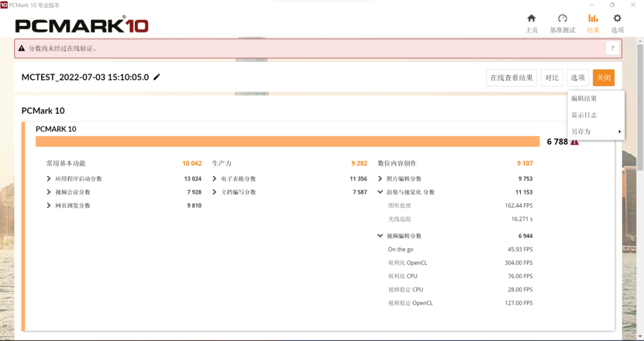Click the 另存为 submenu arrow
This screenshot has width=644, height=341.
(x=620, y=132)
